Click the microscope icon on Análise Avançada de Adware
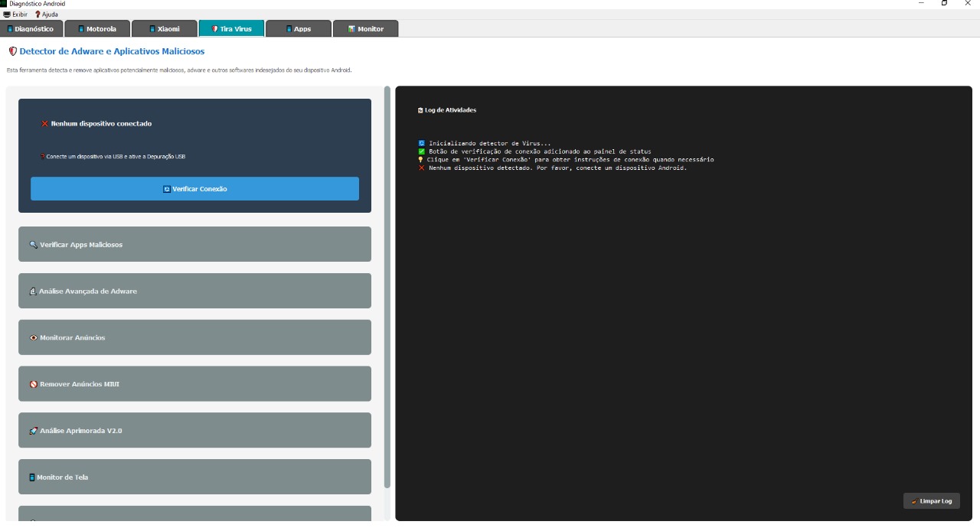This screenshot has width=980, height=528. click(x=33, y=292)
